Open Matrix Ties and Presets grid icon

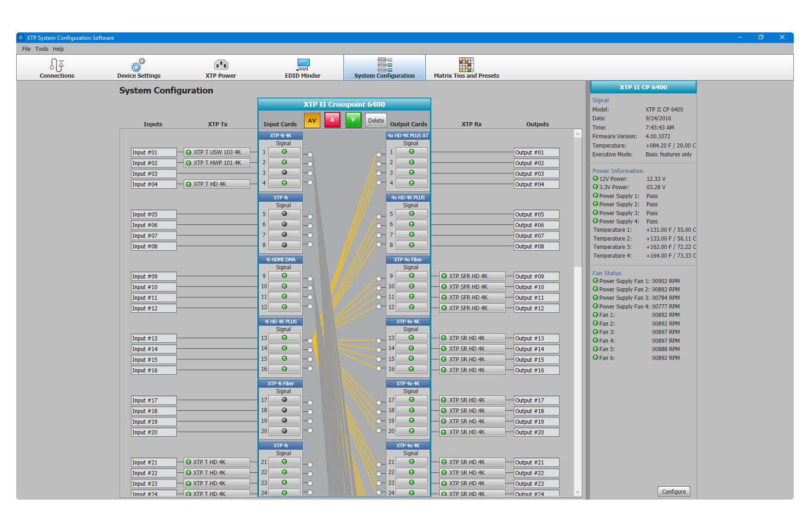466,65
